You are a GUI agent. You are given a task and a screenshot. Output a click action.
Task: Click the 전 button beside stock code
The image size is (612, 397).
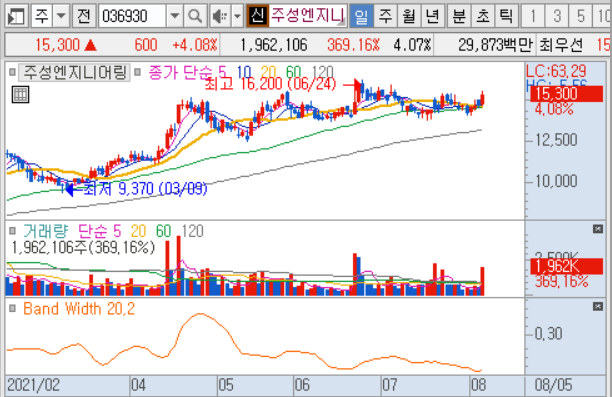[83, 16]
